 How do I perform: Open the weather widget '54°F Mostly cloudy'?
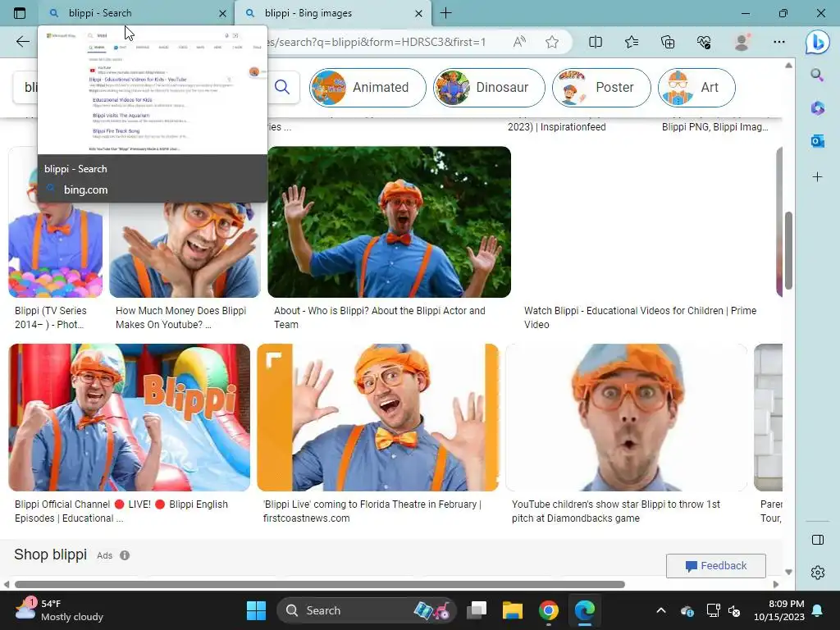(59, 610)
